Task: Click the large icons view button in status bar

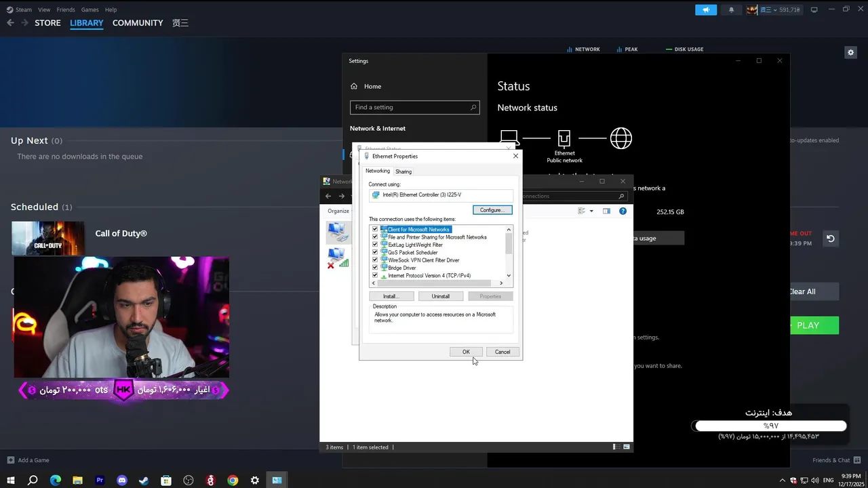Action: [627, 447]
